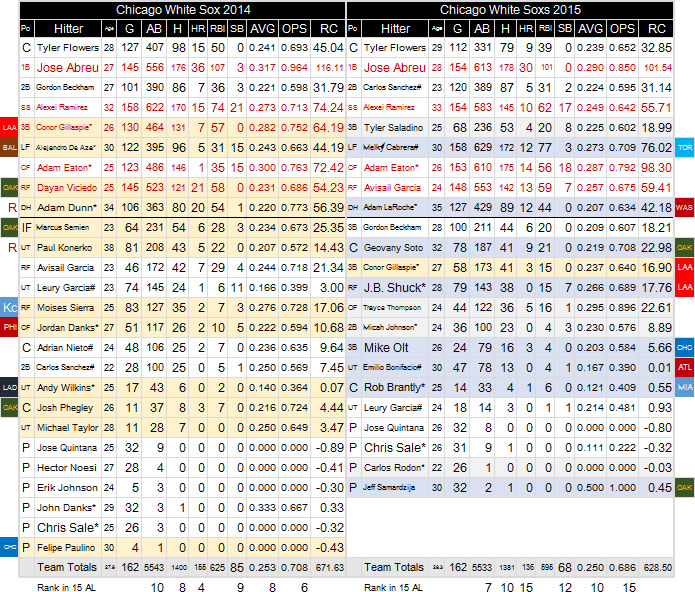Screen dimensions: 695x592
Task: Select the Chicago White Sox 2014 title
Action: [x=183, y=10]
